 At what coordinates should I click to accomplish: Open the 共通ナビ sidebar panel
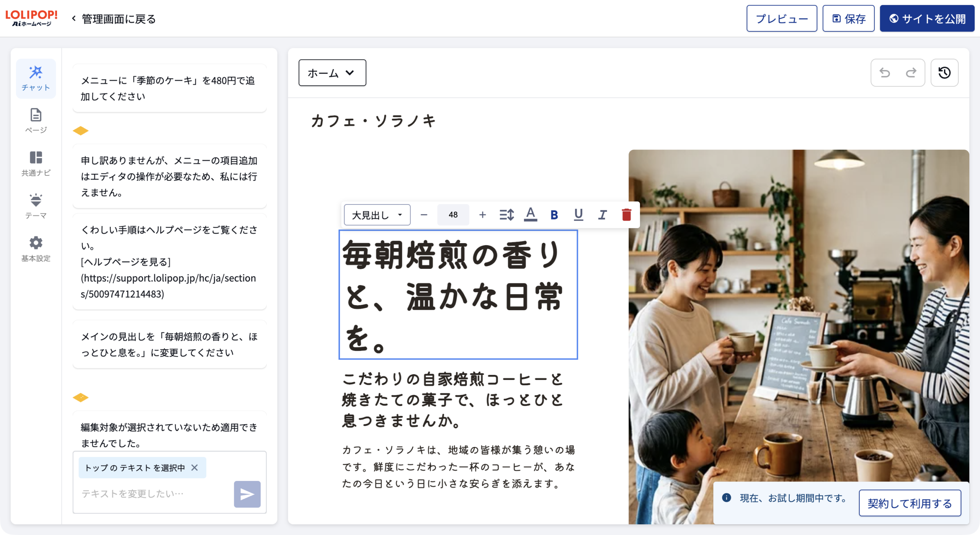pos(36,164)
